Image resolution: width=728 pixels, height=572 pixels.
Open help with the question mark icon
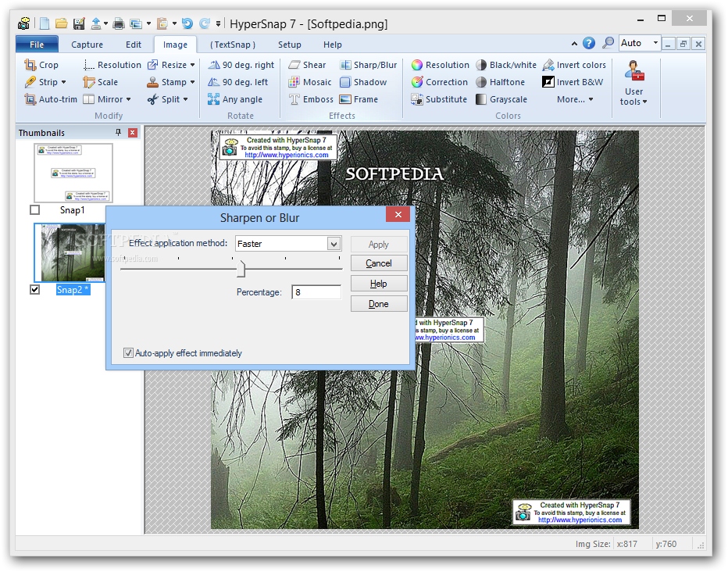(589, 43)
